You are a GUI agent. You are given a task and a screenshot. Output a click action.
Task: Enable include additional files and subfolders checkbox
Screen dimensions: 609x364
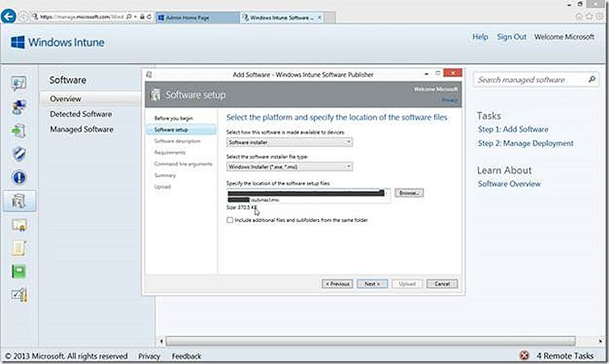[230, 220]
